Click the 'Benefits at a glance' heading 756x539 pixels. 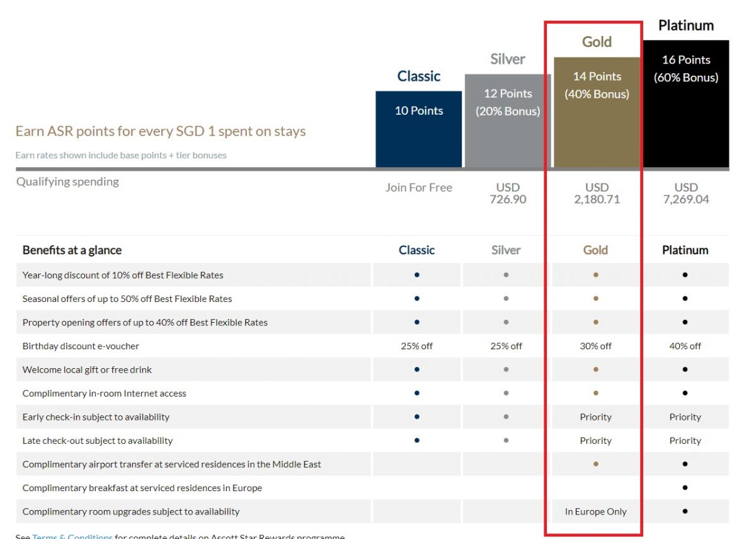point(72,250)
